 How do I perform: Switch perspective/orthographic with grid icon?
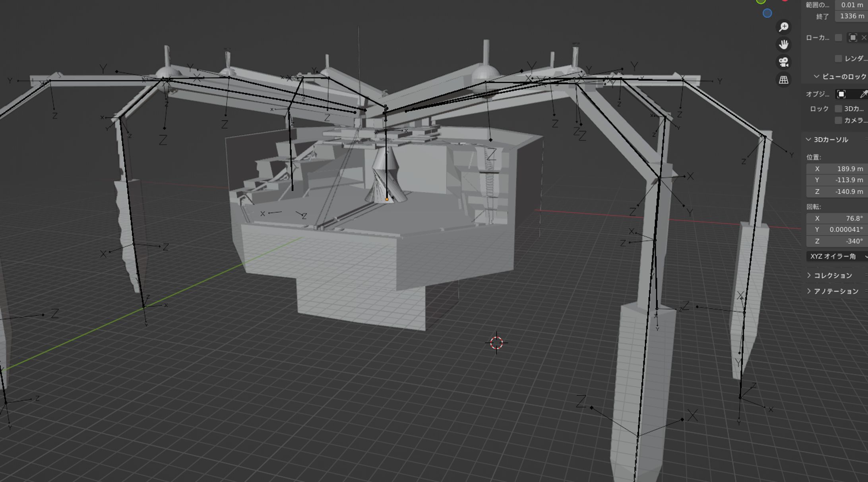pos(783,80)
